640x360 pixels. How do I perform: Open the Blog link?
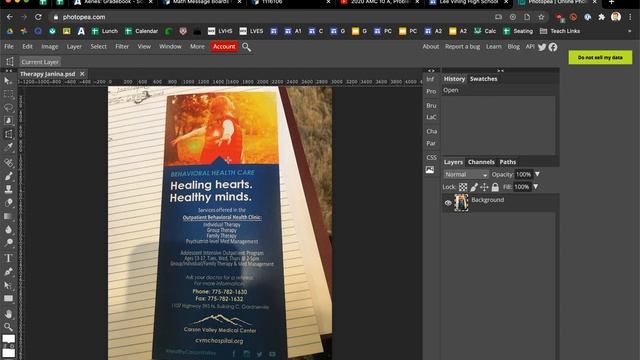[x=513, y=47]
